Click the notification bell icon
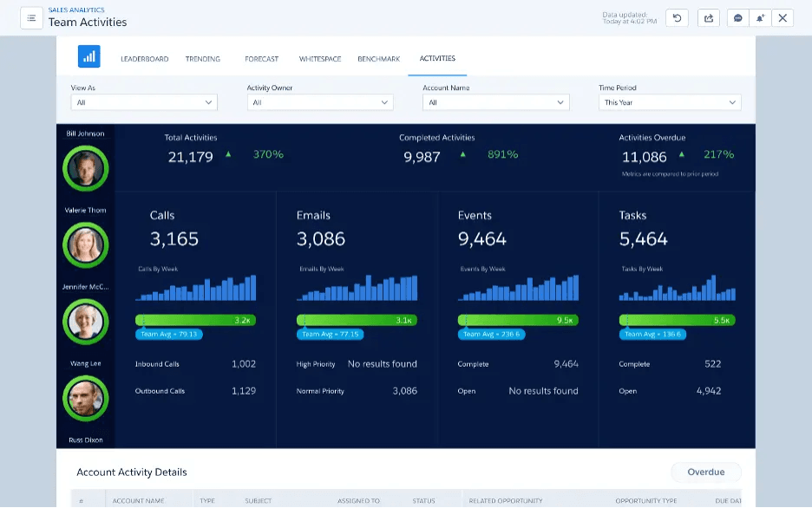The image size is (812, 508). [761, 17]
